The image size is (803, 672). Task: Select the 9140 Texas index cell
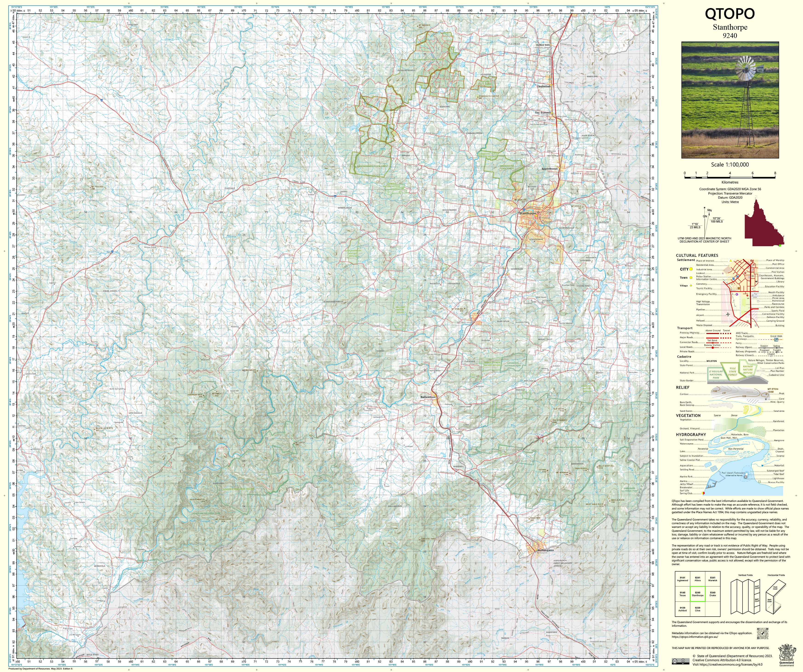(683, 594)
